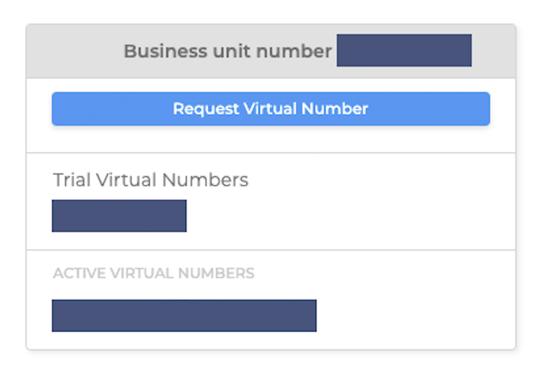Click the word "ACTIVE" in the bottom section
This screenshot has width=539, height=392.
point(79,273)
